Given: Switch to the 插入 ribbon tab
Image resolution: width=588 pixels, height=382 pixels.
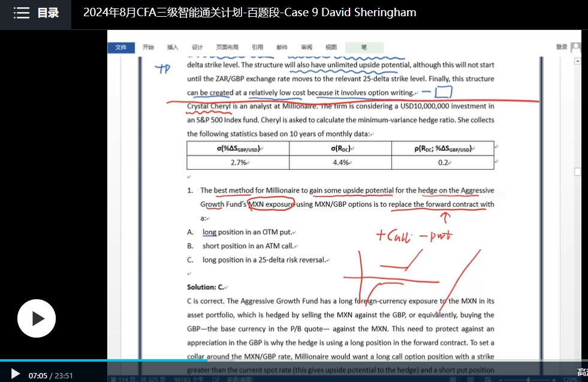Looking at the screenshot, I should point(173,47).
